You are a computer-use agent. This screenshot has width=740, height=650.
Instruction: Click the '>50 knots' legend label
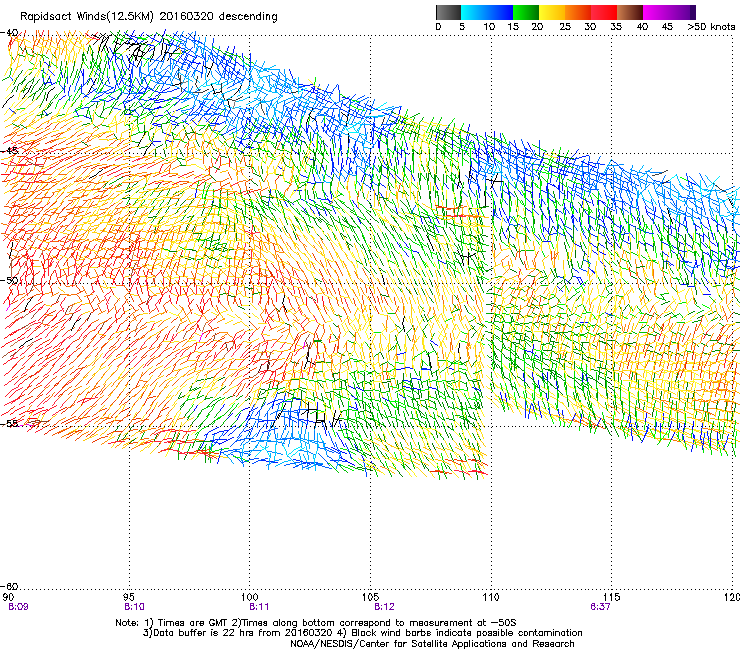(711, 27)
